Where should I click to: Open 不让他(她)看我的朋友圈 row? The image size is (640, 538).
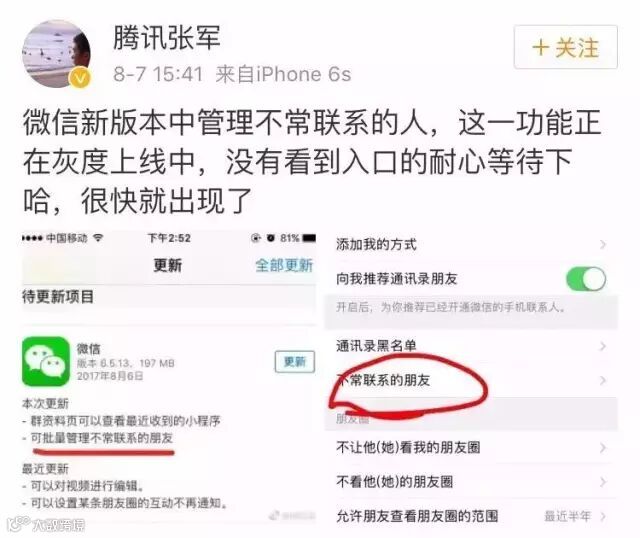click(471, 448)
